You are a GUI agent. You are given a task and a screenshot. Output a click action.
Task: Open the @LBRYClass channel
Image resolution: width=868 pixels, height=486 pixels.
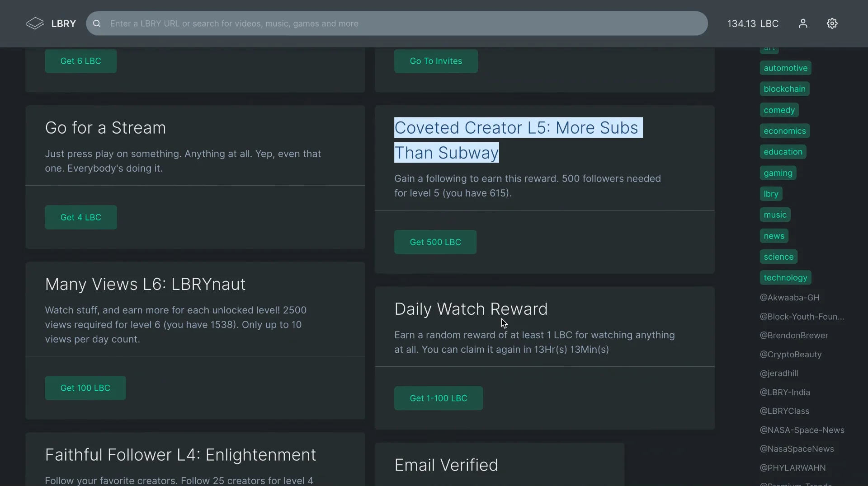784,411
